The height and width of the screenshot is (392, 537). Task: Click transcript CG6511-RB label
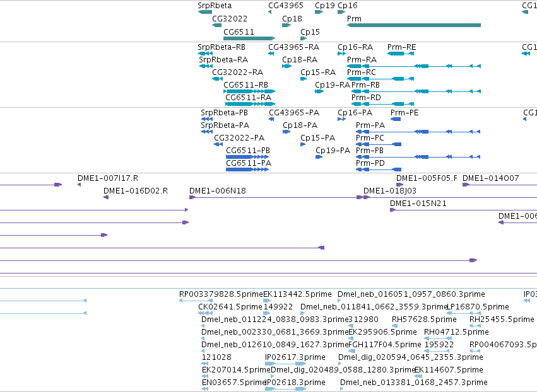point(245,85)
